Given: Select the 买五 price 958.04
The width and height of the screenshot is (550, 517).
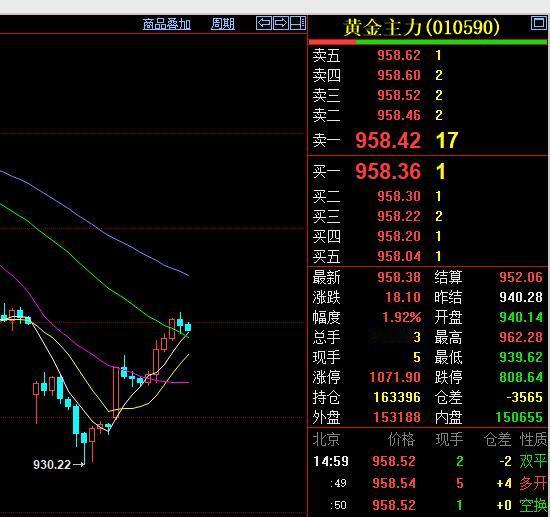Looking at the screenshot, I should (x=398, y=256).
